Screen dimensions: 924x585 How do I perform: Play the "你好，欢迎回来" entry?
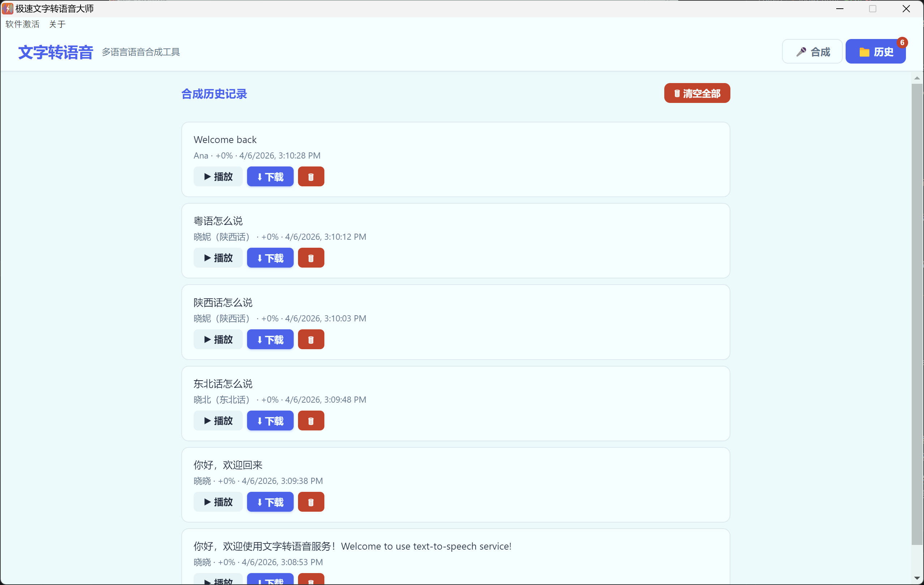pyautogui.click(x=217, y=502)
